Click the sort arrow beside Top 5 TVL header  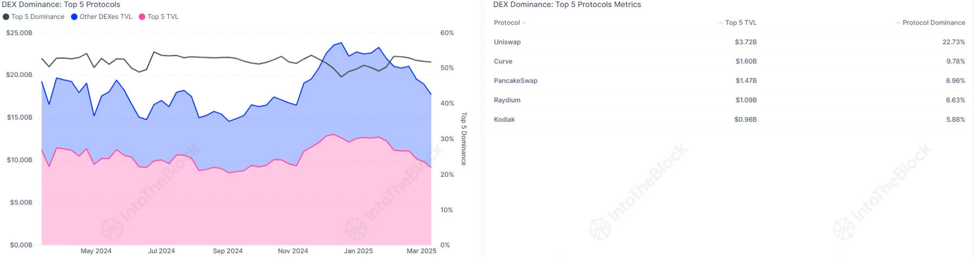coord(720,23)
